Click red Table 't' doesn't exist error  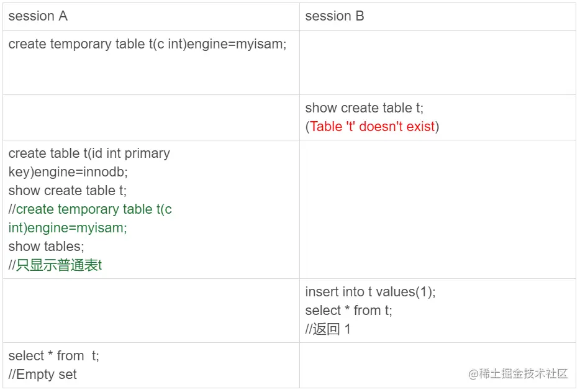tap(372, 127)
